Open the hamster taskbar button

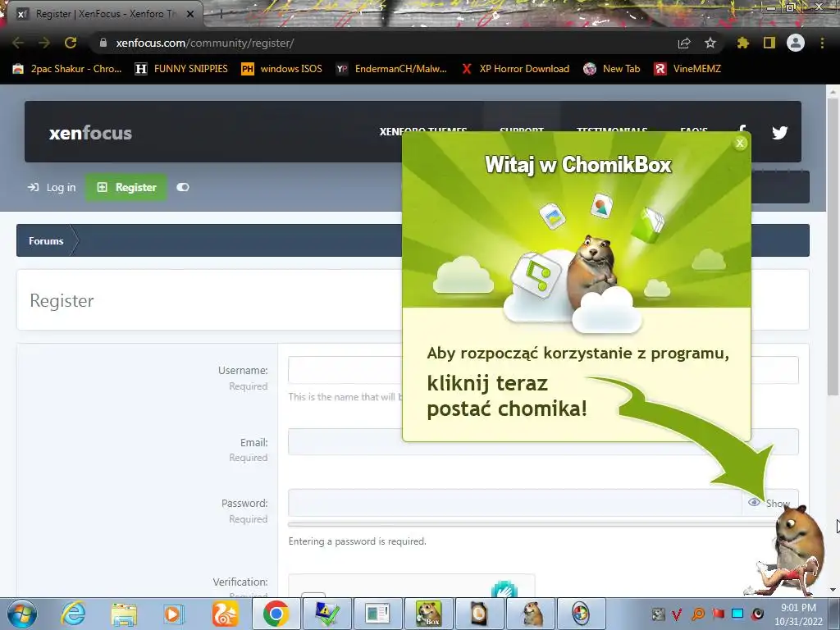pyautogui.click(x=531, y=614)
